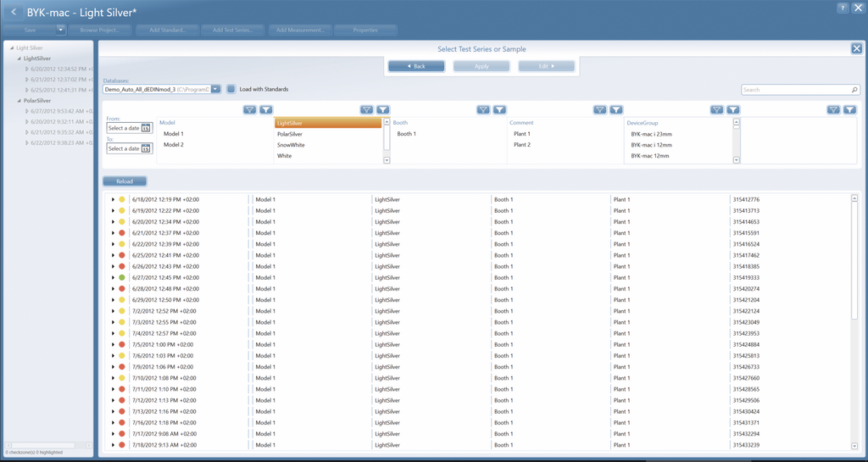
Task: Click the outline filter icon above the last empty column
Action: pyautogui.click(x=834, y=110)
